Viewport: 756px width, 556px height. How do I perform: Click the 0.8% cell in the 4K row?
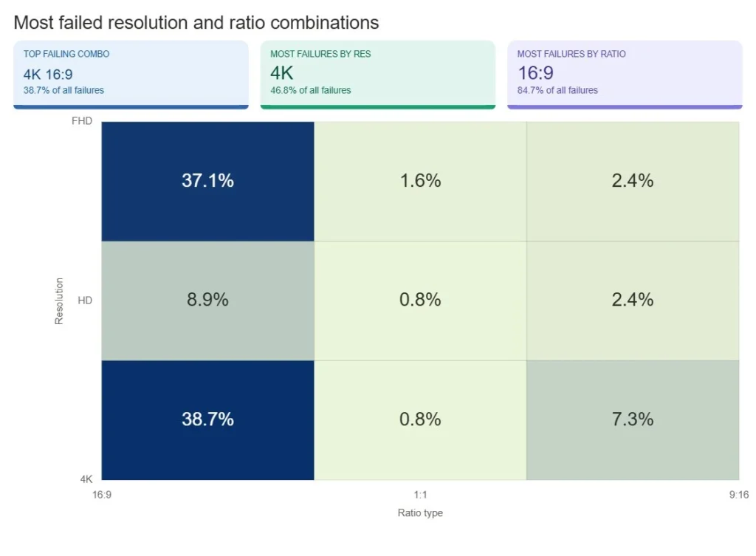pyautogui.click(x=420, y=419)
